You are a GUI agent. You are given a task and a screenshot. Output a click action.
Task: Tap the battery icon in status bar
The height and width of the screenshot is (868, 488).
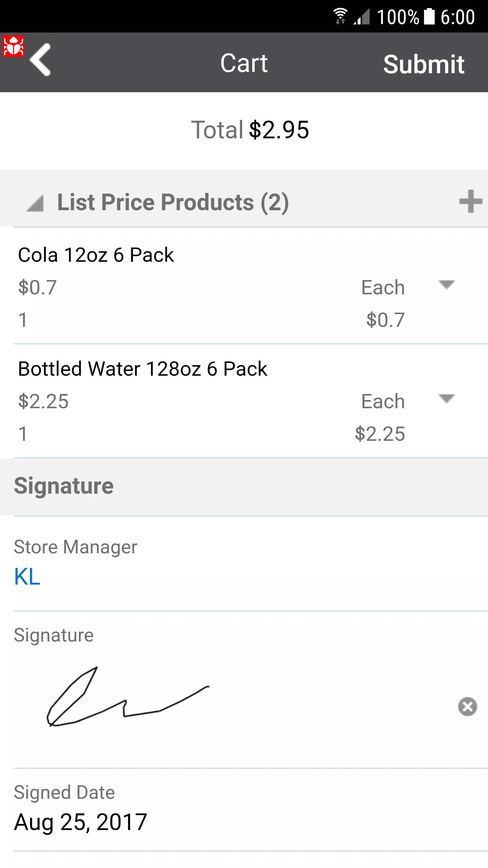429,16
